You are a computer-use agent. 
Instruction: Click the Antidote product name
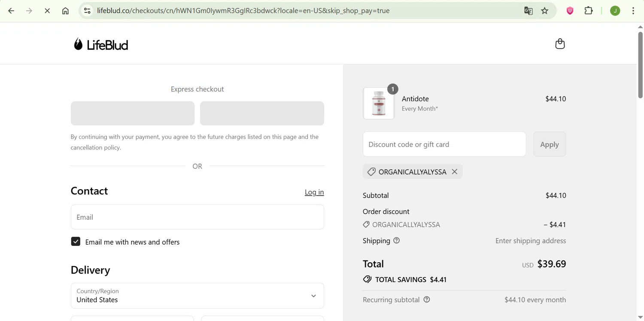(x=415, y=99)
